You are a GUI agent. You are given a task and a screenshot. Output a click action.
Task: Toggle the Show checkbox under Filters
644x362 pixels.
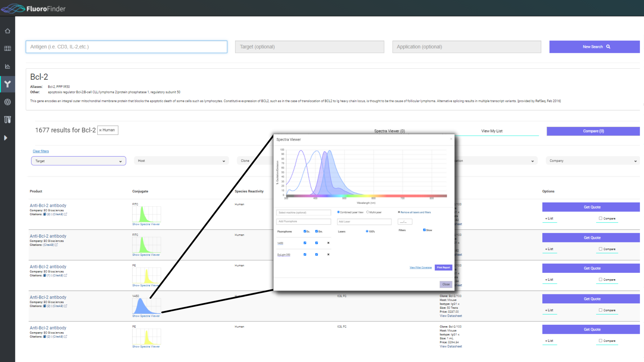(x=424, y=230)
